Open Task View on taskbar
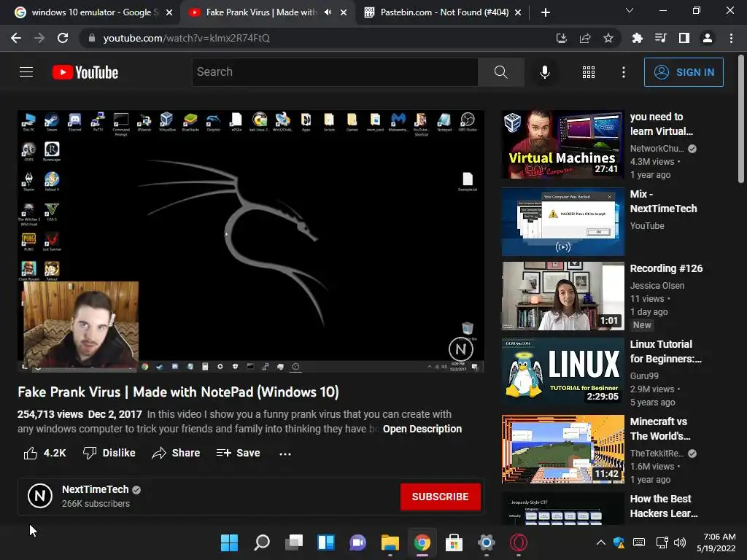This screenshot has height=560, width=747. 293,542
